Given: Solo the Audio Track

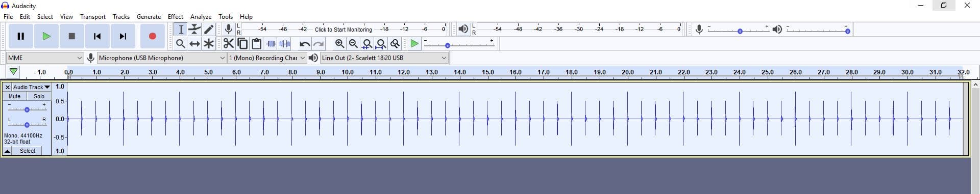Looking at the screenshot, I should (39, 96).
